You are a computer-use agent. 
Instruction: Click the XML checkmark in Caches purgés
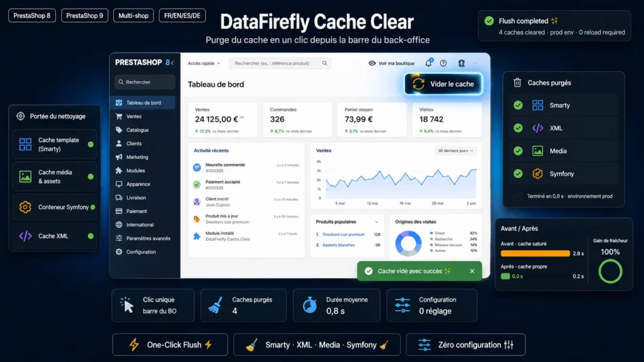tap(518, 128)
